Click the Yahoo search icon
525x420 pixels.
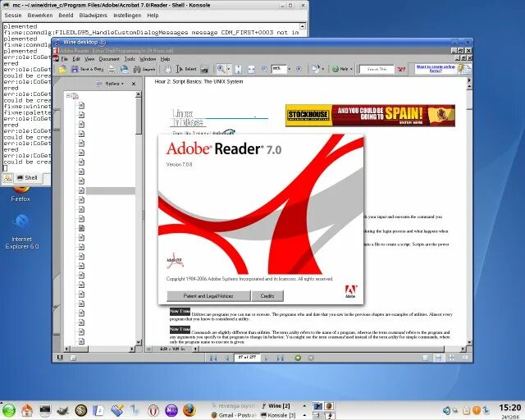pos(401,70)
